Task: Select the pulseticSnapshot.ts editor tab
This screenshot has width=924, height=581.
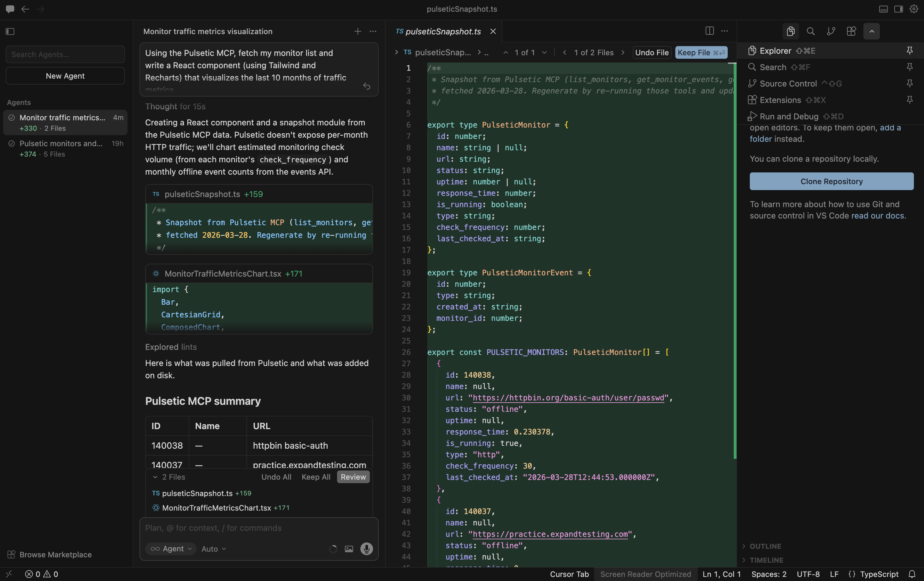Action: point(443,32)
